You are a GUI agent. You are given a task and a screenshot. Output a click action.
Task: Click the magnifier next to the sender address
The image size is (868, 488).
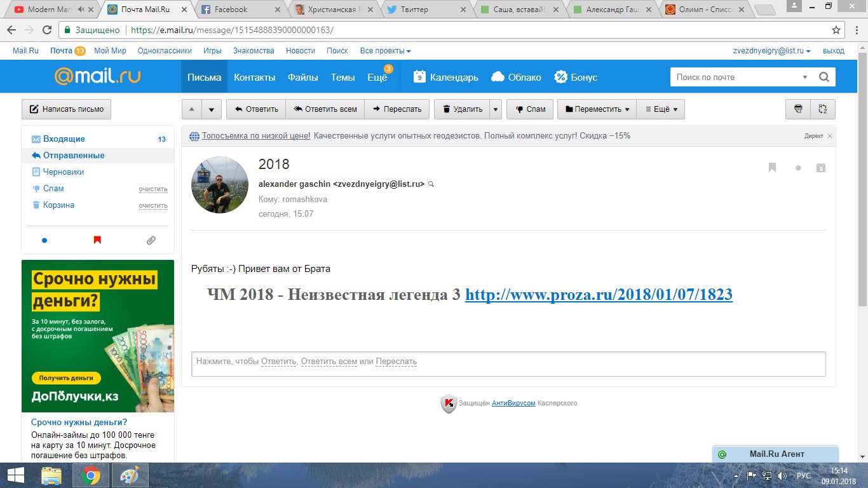click(431, 184)
